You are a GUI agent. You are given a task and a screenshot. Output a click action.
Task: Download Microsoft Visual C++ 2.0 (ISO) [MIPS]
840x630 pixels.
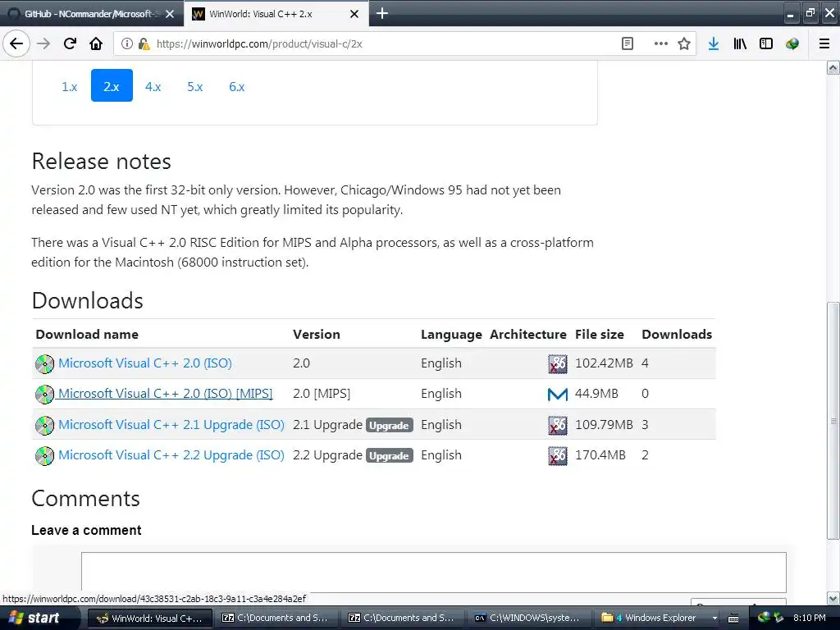click(165, 394)
